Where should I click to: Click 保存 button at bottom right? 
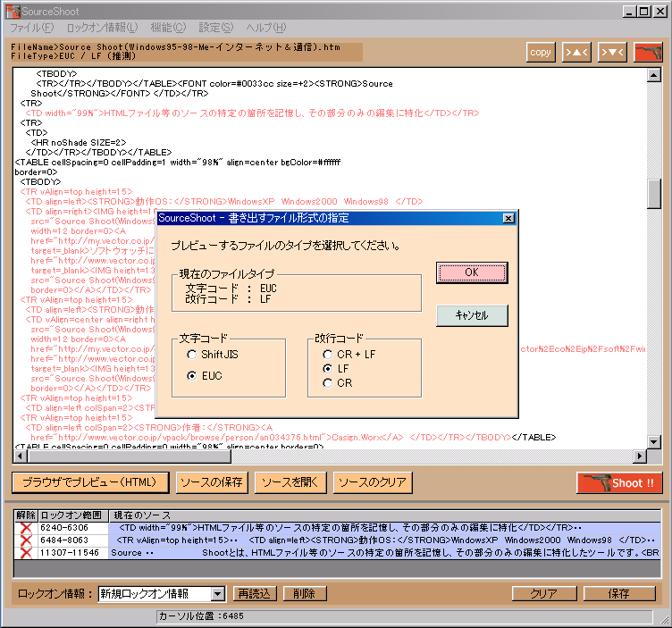pos(619,594)
